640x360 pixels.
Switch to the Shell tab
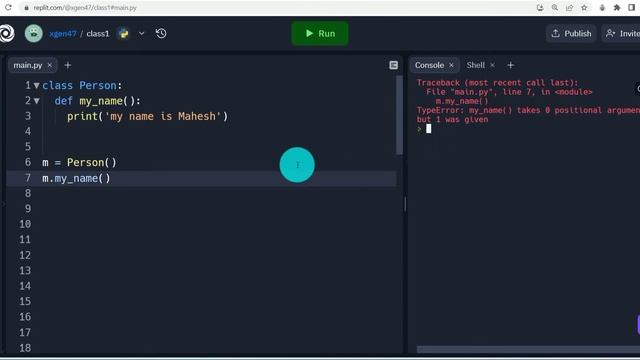click(476, 65)
